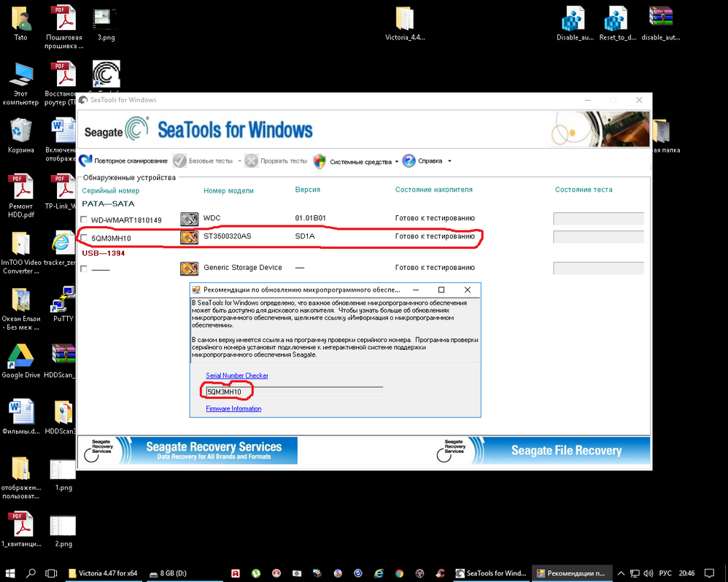The image size is (728, 582).
Task: Click the Generic Storage Device test progress bar
Action: pyautogui.click(x=598, y=268)
